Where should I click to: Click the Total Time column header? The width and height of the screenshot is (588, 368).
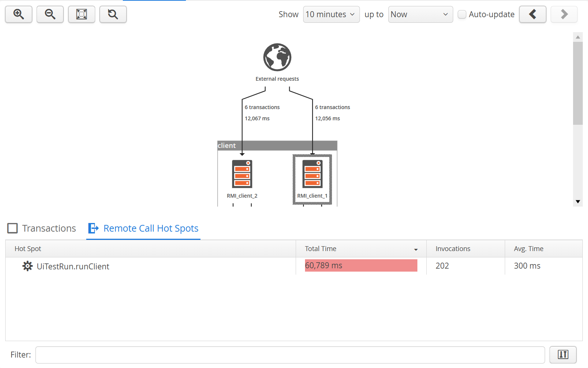click(x=361, y=249)
